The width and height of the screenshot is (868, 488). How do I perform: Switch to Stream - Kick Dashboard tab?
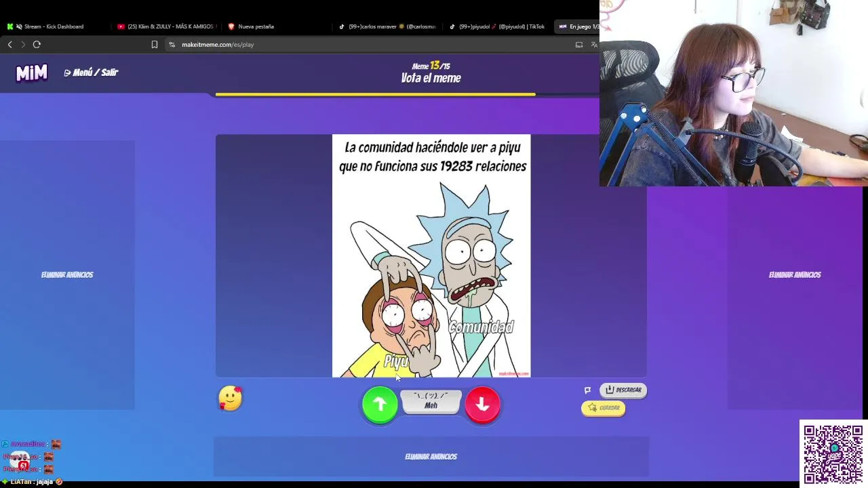(54, 26)
